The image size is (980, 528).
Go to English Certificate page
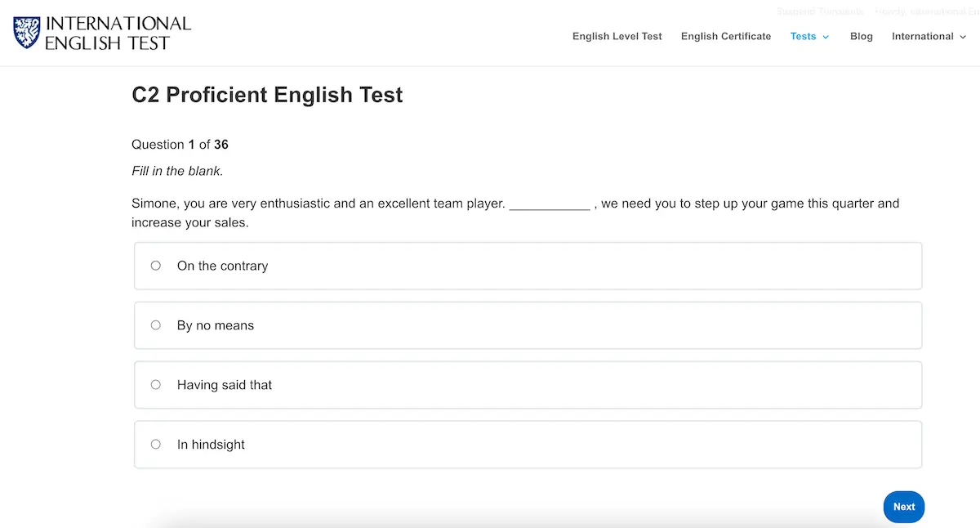725,37
